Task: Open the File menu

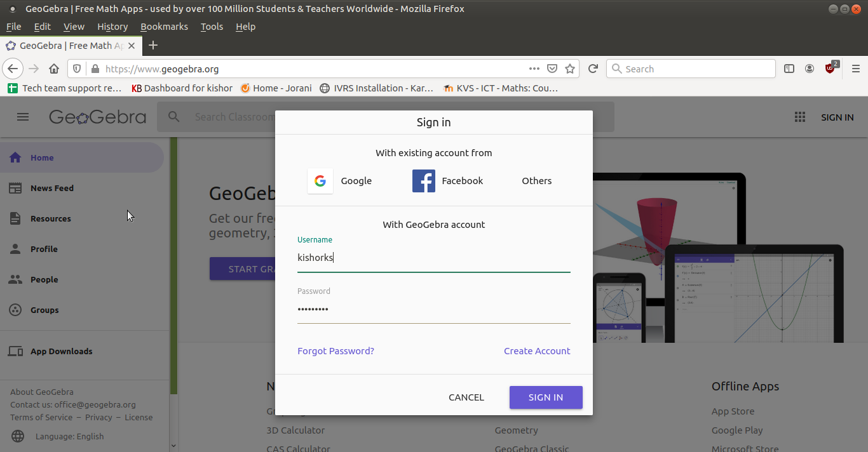Action: [x=13, y=27]
